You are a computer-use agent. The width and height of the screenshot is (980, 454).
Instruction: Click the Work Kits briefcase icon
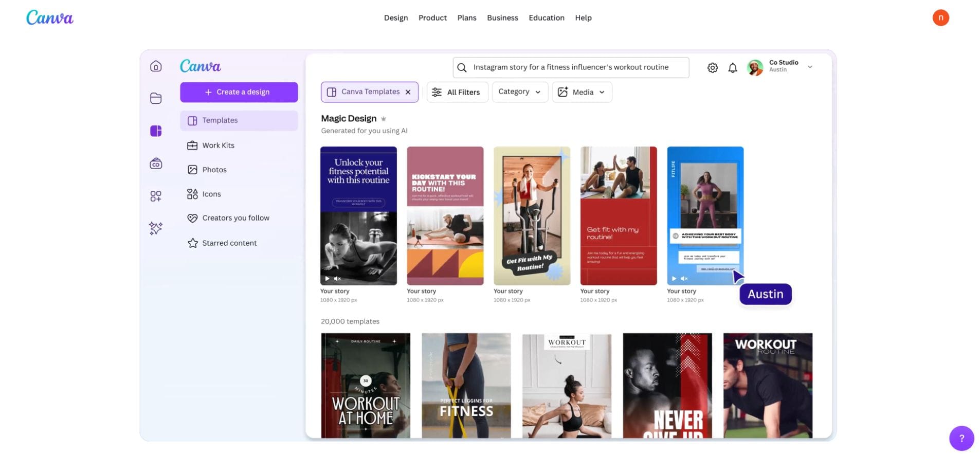192,146
